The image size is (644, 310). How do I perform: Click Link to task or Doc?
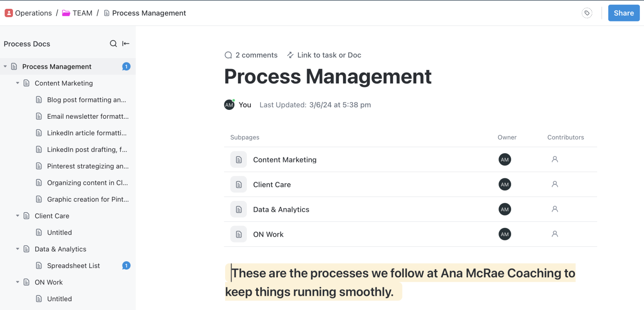(x=329, y=55)
